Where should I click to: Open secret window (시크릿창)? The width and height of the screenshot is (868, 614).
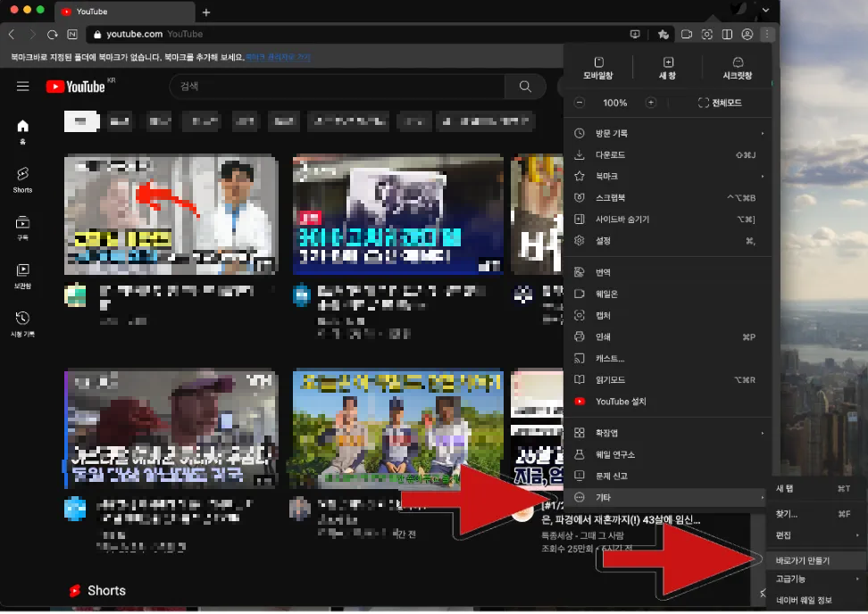[x=738, y=69]
